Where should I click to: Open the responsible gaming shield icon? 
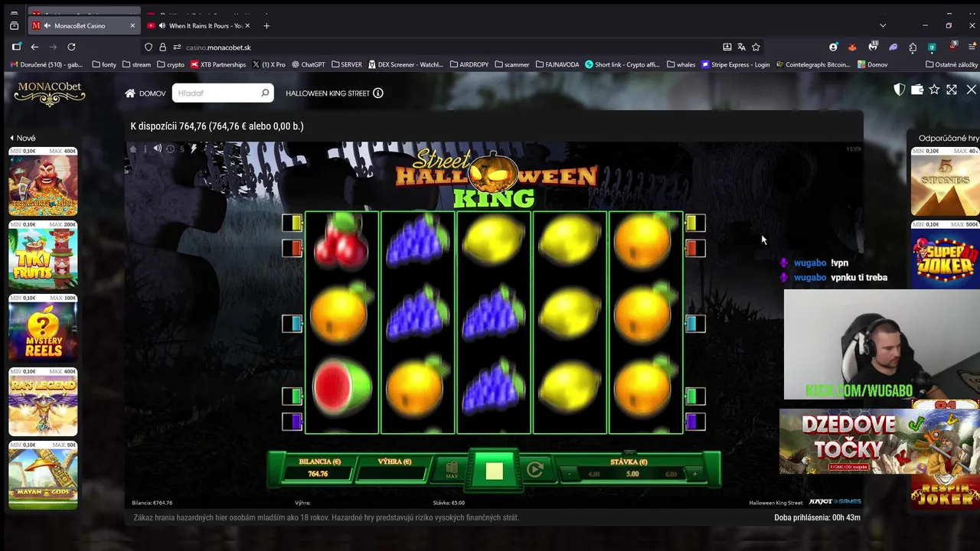pos(900,90)
